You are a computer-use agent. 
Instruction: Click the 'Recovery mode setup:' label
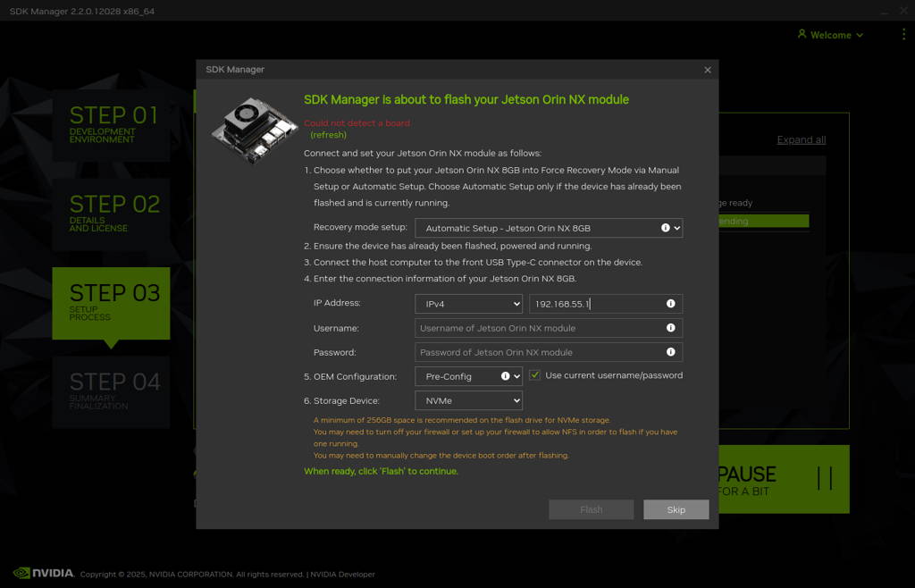coord(360,227)
